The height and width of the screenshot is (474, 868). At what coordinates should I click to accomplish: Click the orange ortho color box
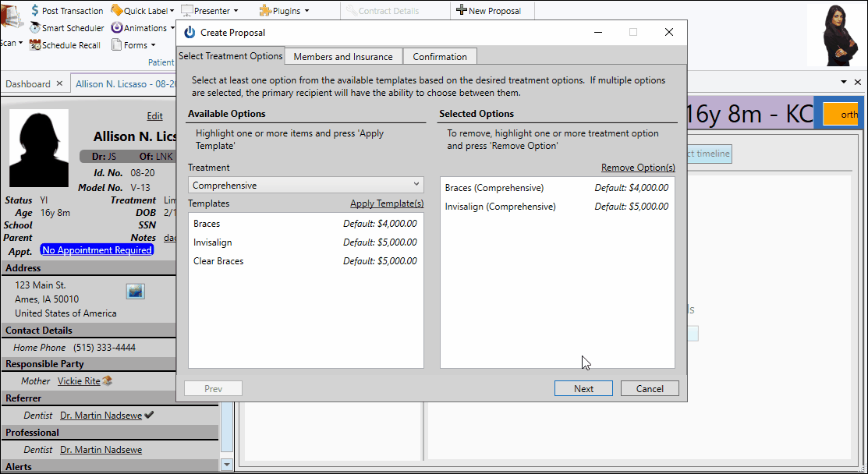839,114
